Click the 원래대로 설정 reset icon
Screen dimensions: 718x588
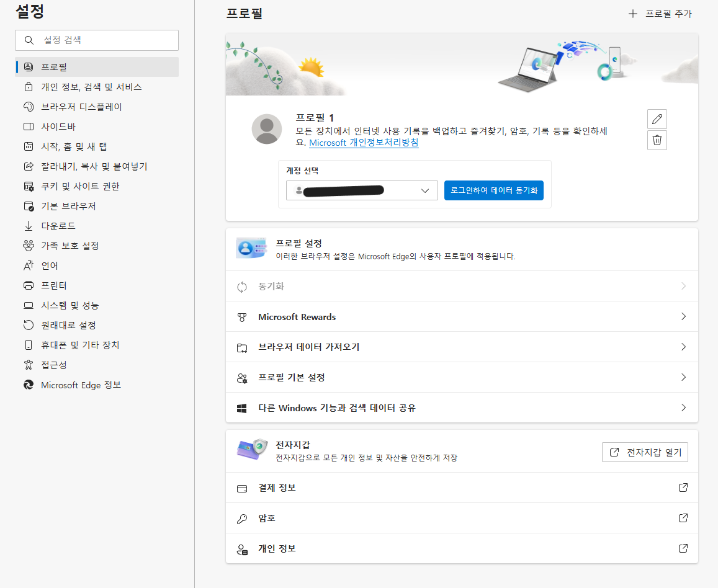point(29,325)
